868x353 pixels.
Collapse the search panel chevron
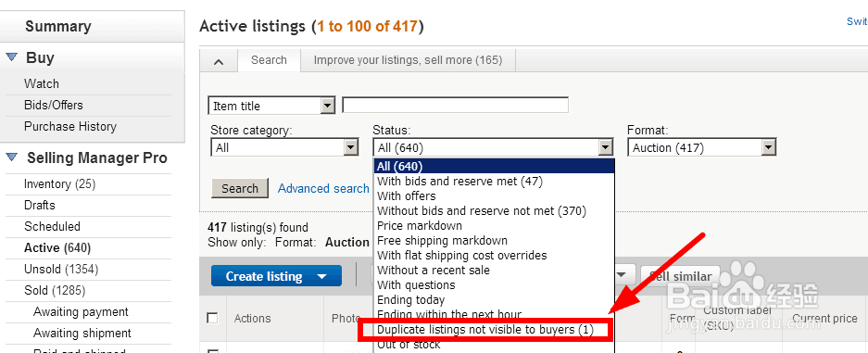tap(219, 61)
